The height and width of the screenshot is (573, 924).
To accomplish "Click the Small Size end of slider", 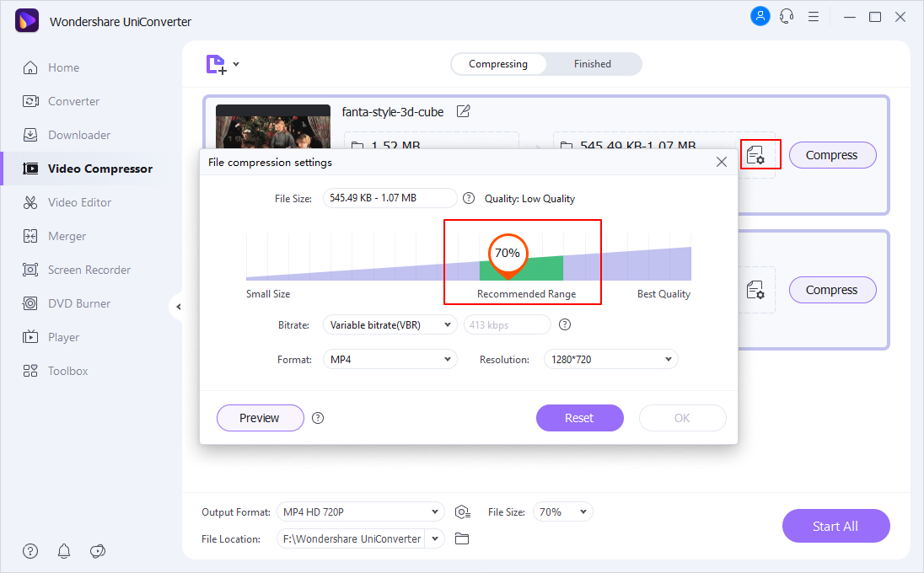I will (x=268, y=294).
